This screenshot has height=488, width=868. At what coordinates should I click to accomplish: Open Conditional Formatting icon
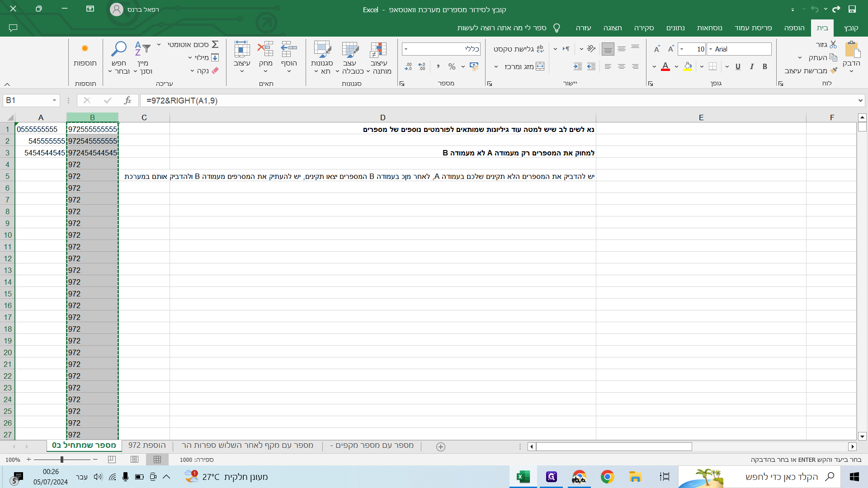[x=378, y=50]
